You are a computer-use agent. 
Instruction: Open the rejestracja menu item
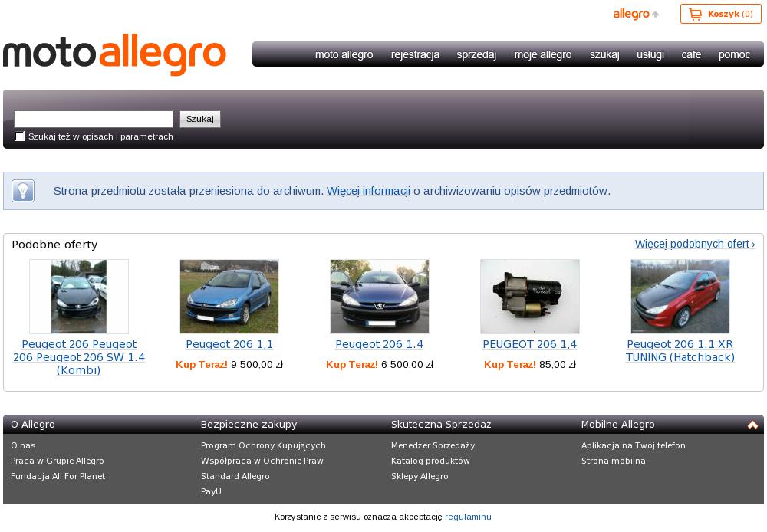[x=415, y=54]
